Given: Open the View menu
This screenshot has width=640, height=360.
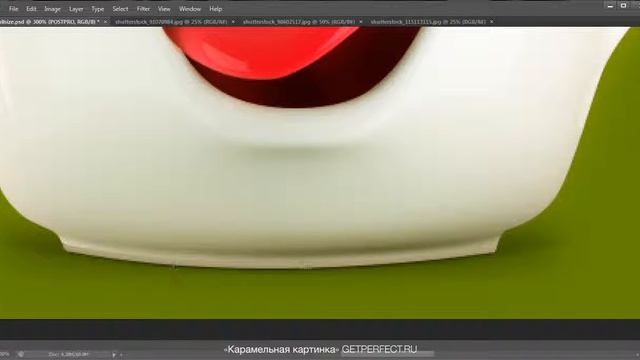Looking at the screenshot, I should click(x=164, y=9).
